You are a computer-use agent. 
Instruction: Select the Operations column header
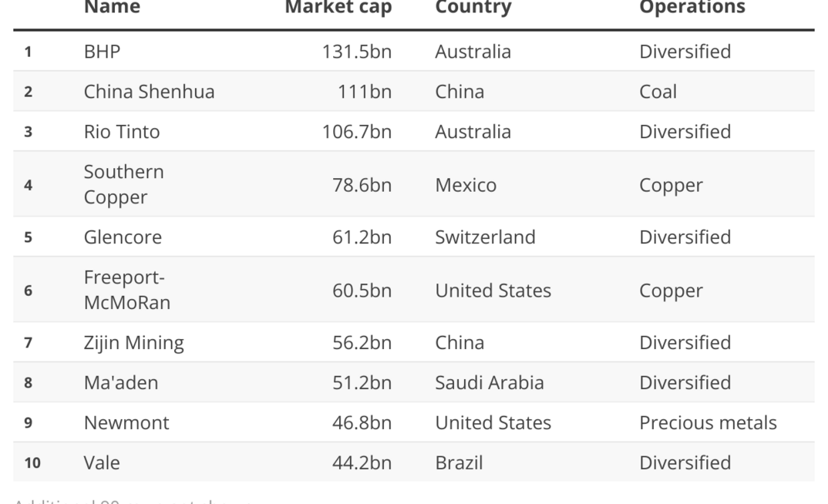tap(692, 8)
